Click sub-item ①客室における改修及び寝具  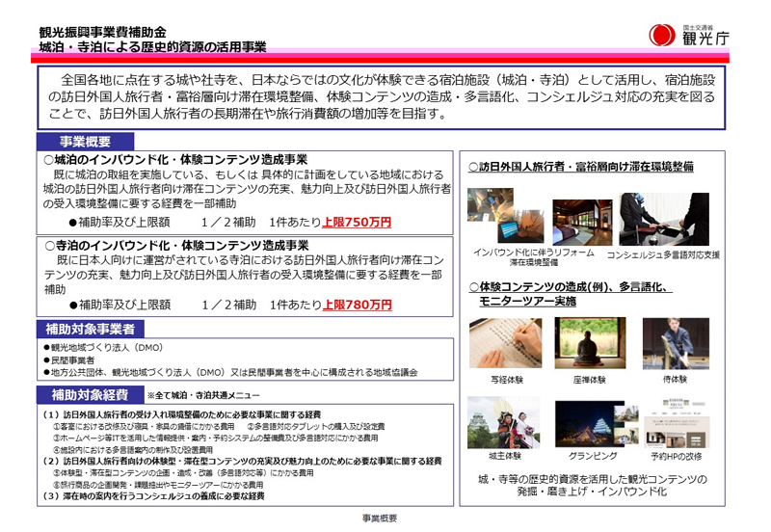[144, 426]
